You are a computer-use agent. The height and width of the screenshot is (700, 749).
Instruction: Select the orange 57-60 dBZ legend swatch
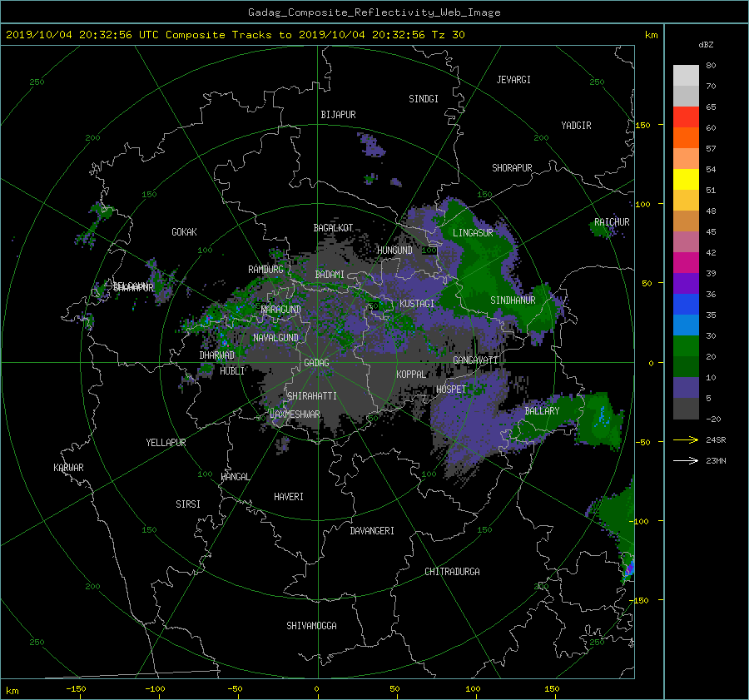pos(686,138)
